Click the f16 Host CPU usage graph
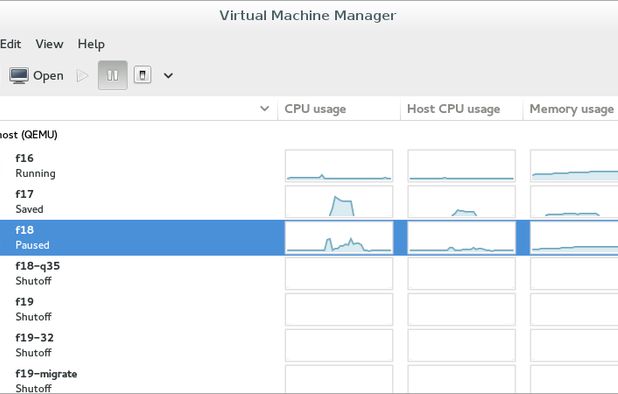 [x=462, y=166]
